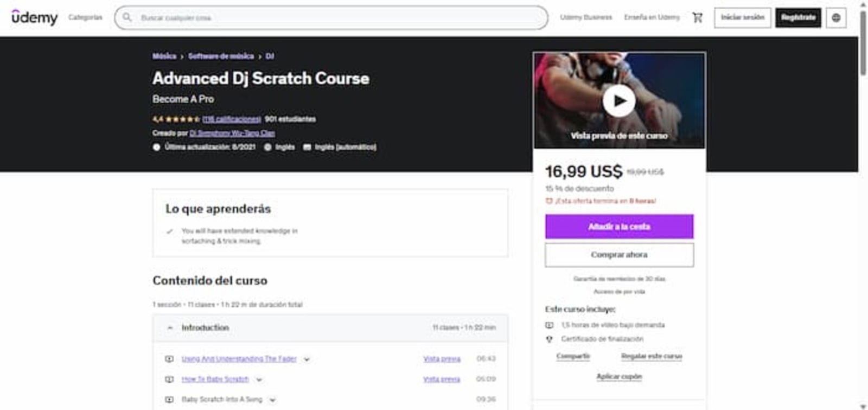The width and height of the screenshot is (868, 410).
Task: Click video icon beside Fader lecture
Action: click(x=169, y=359)
